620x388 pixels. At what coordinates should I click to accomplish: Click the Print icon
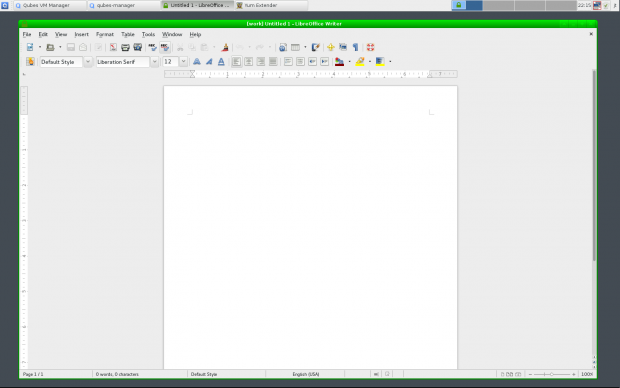click(125, 47)
